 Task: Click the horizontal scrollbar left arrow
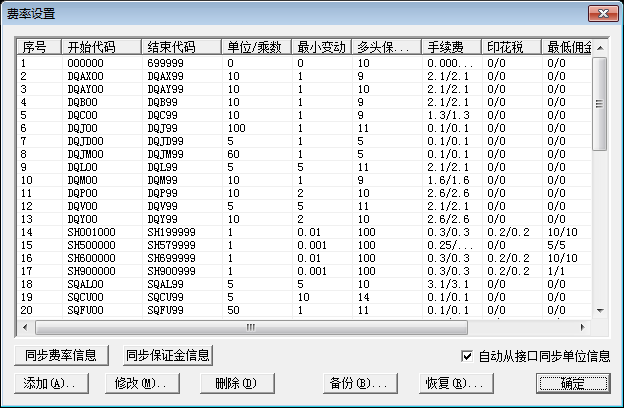[x=25, y=328]
